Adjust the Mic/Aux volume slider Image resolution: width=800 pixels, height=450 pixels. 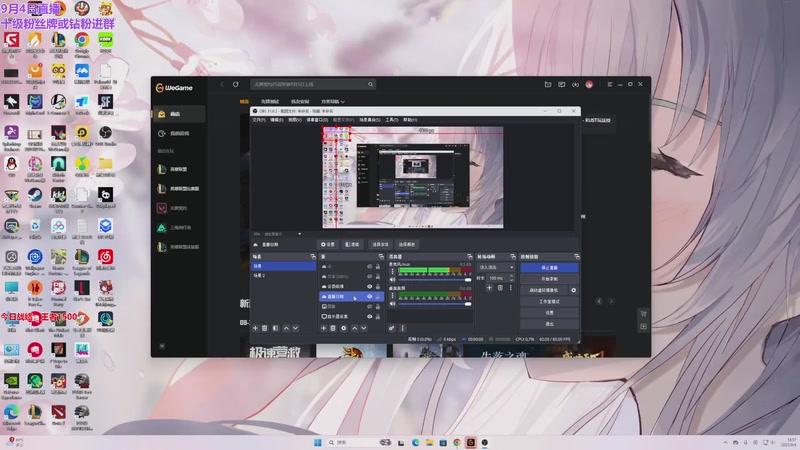[x=434, y=280]
